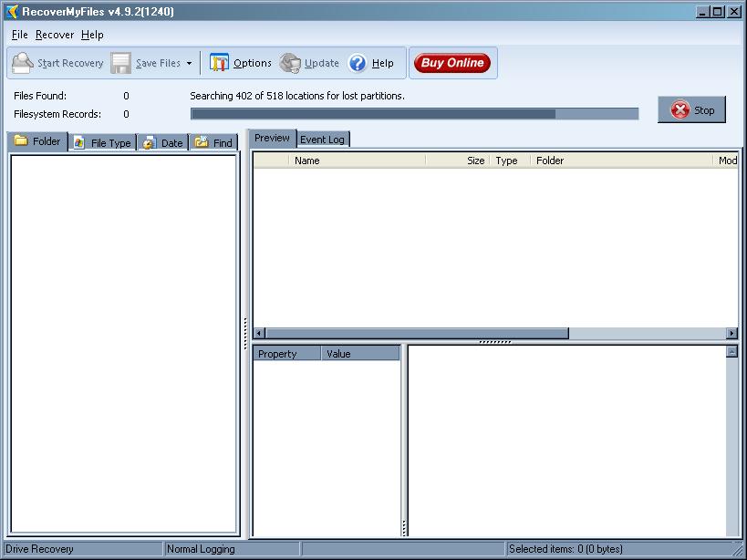Select the Find tab
747x560 pixels.
213,142
